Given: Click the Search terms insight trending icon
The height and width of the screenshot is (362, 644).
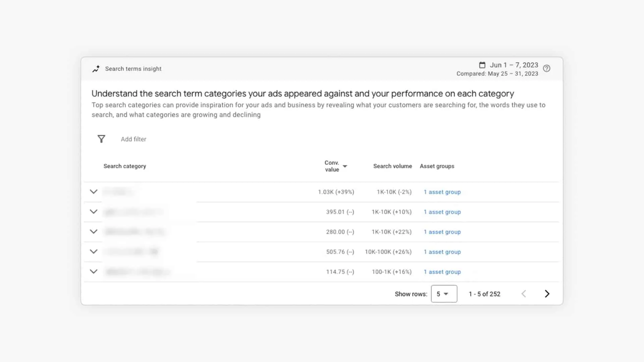Looking at the screenshot, I should (x=96, y=69).
